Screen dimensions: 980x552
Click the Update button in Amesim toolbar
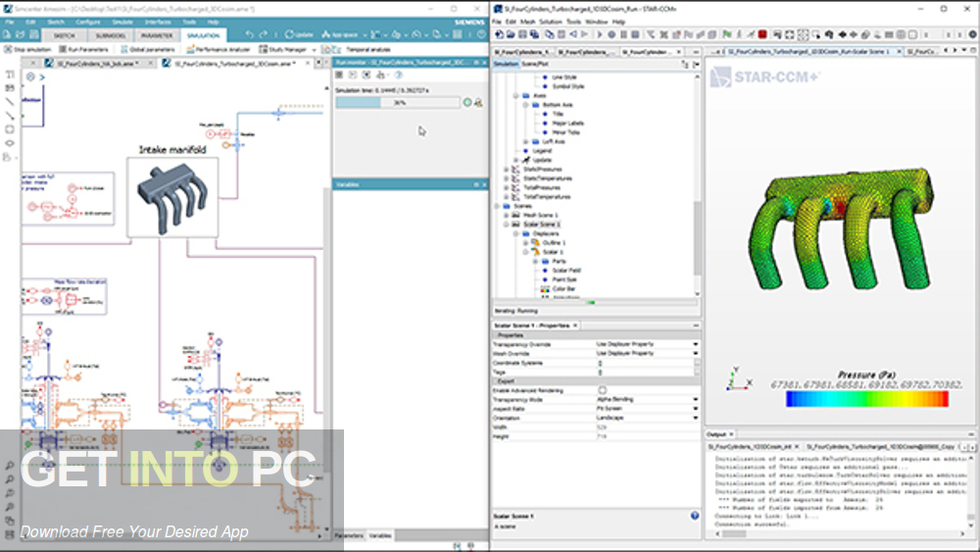coord(299,35)
